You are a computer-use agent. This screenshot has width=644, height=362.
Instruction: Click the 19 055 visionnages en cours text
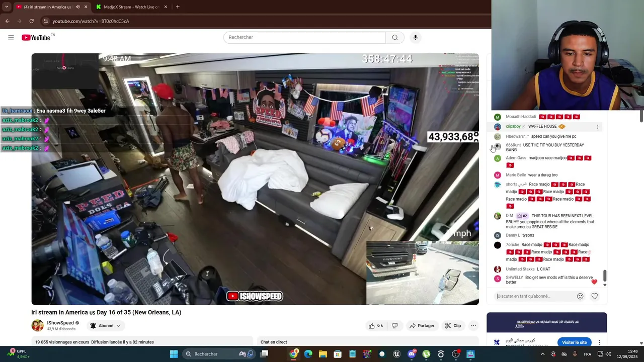pos(62,342)
